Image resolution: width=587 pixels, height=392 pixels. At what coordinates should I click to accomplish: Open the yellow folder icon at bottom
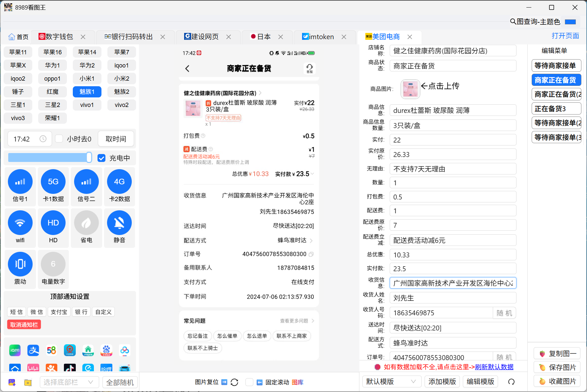(28, 382)
